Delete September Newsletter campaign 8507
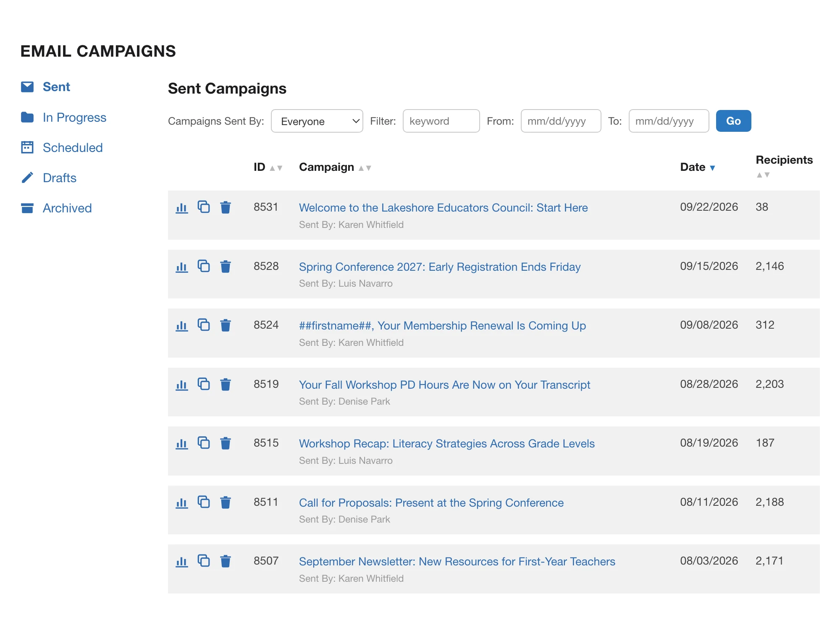Screen dimensions: 840x638 coord(226,561)
